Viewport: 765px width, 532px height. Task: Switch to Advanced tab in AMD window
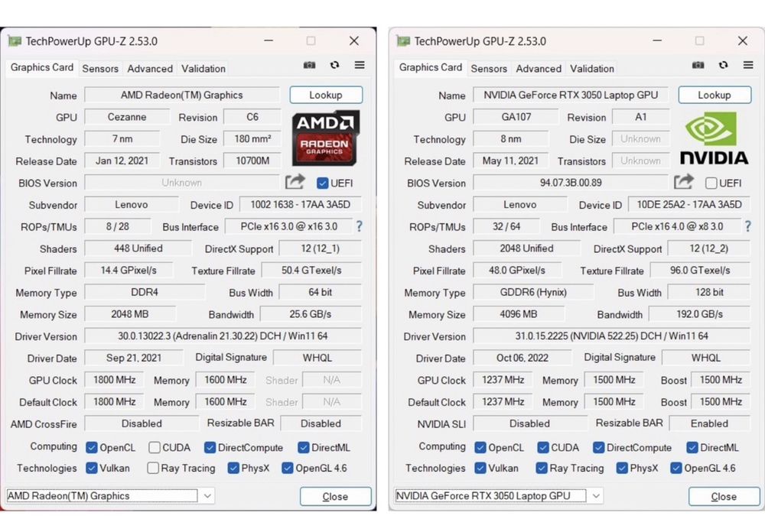[150, 69]
